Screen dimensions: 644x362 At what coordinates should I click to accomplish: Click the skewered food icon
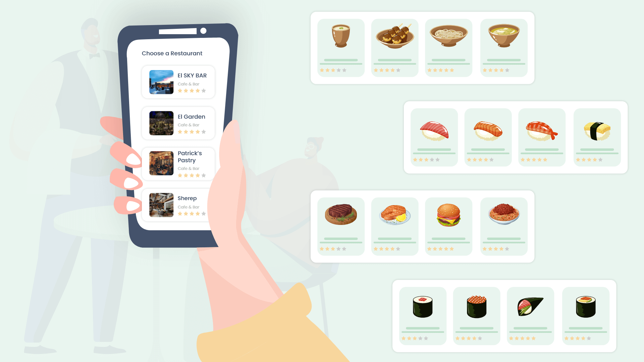[395, 37]
